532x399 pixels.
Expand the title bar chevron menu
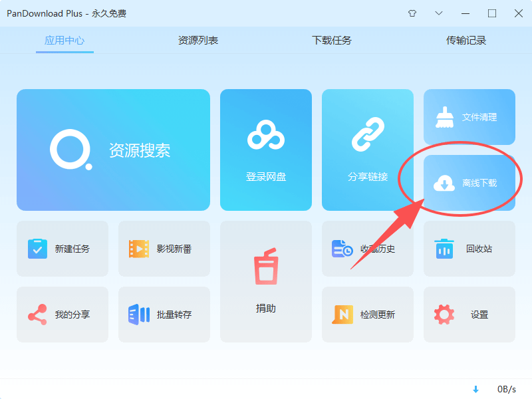(439, 13)
